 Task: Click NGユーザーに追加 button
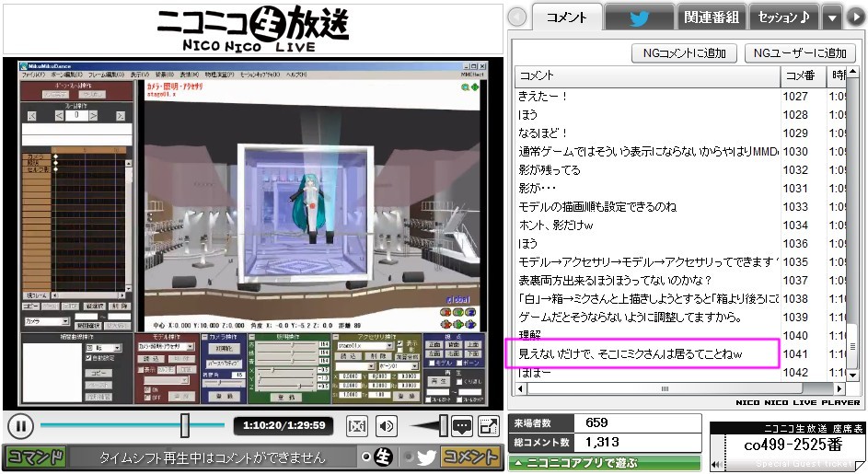[801, 53]
